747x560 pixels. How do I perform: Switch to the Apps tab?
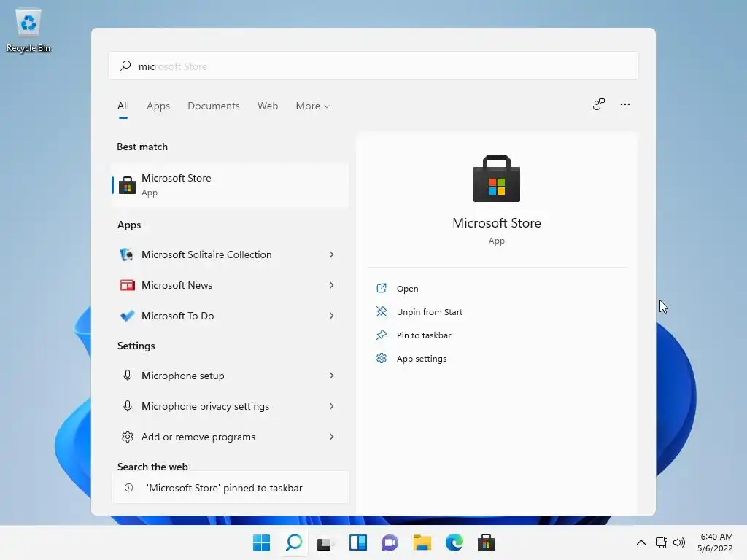[158, 106]
